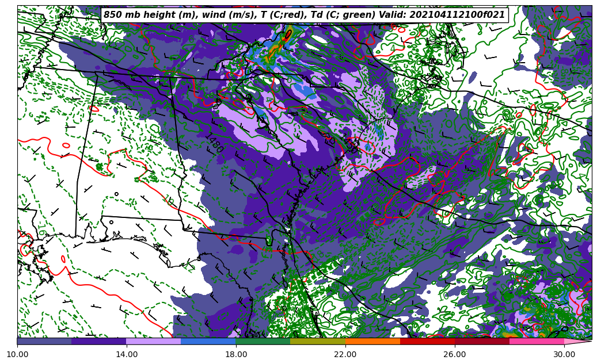The height and width of the screenshot is (364, 597).
Task: Click the 14–16 light lavender colorbar segment
Action: (x=154, y=341)
